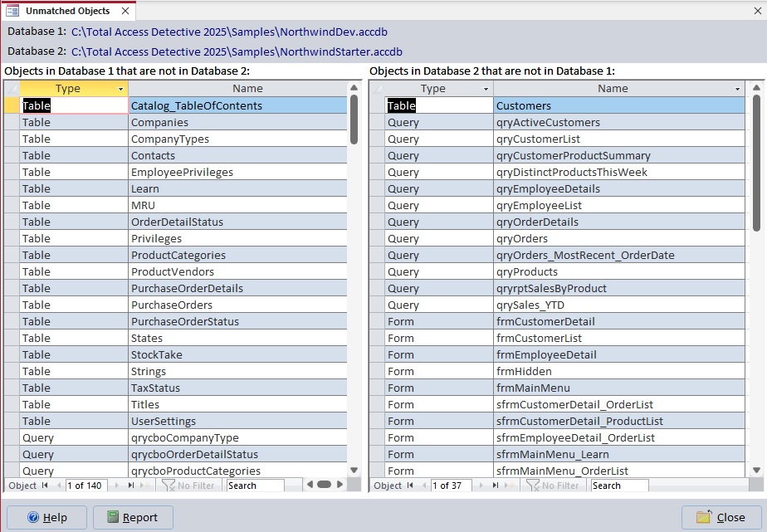The image size is (767, 532).
Task: Click the question mark icon on Help button
Action: [33, 517]
